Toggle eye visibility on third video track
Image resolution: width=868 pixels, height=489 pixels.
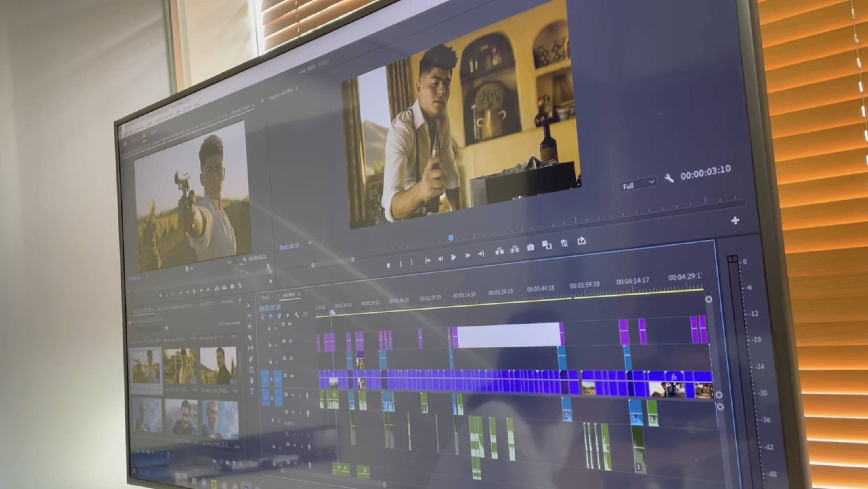(x=291, y=358)
